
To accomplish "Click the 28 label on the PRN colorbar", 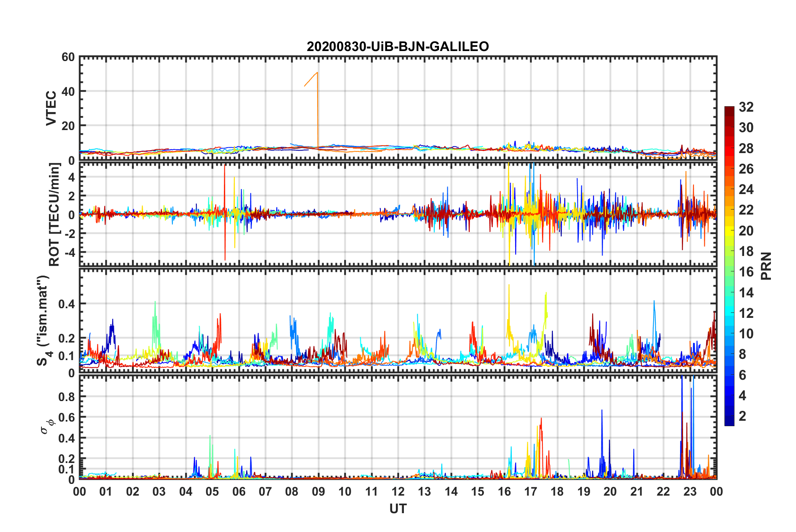I will [x=746, y=148].
